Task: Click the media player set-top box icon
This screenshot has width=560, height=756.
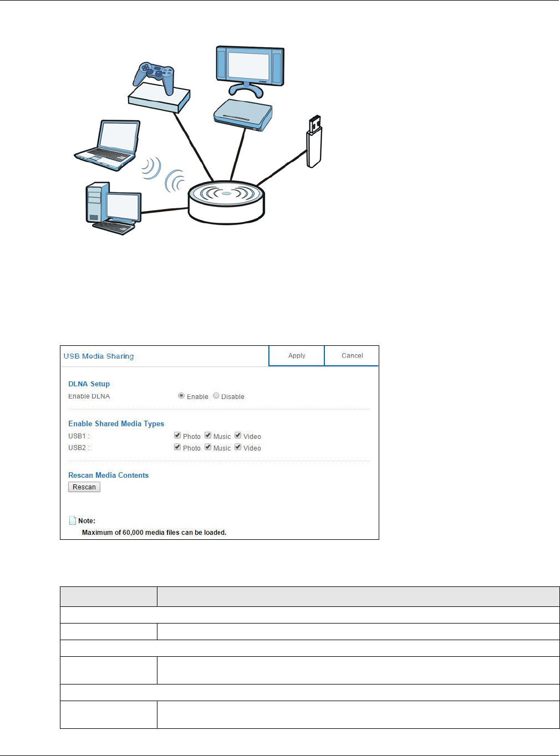Action: pos(243,115)
